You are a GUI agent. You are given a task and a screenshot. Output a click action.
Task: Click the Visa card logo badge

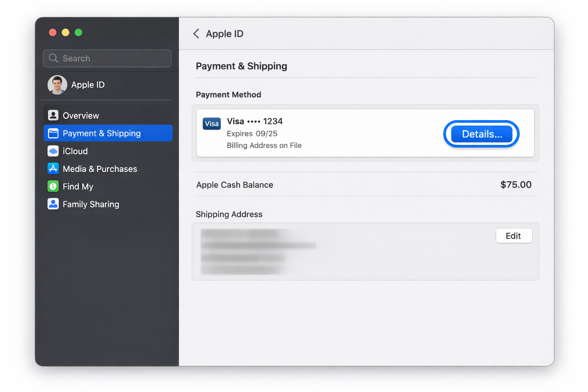(x=212, y=124)
